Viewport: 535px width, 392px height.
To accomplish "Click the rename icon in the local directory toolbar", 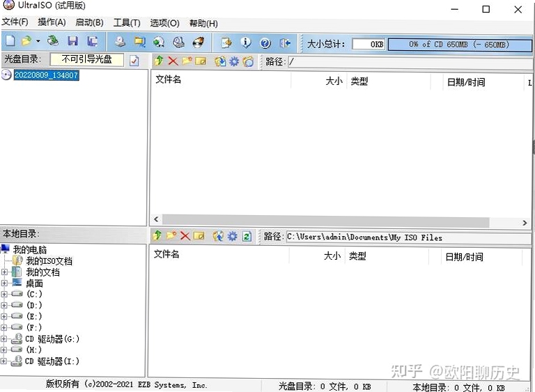I will 199,236.
